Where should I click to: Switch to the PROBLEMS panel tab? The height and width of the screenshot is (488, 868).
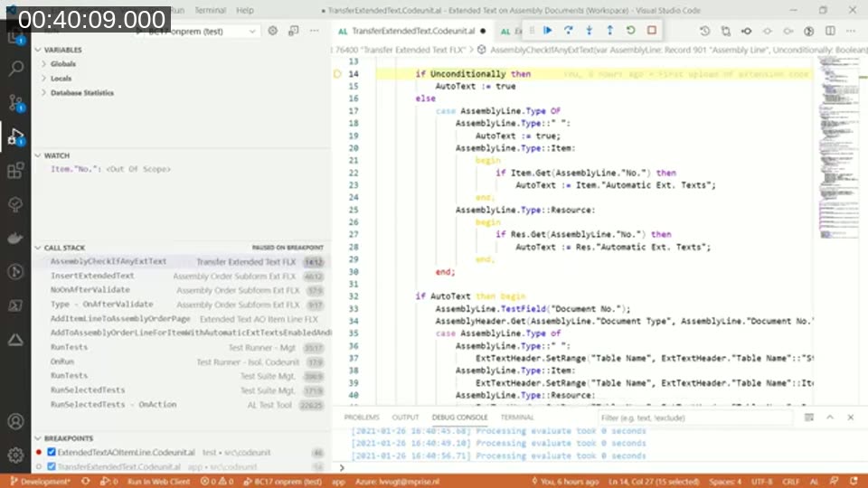pyautogui.click(x=362, y=418)
